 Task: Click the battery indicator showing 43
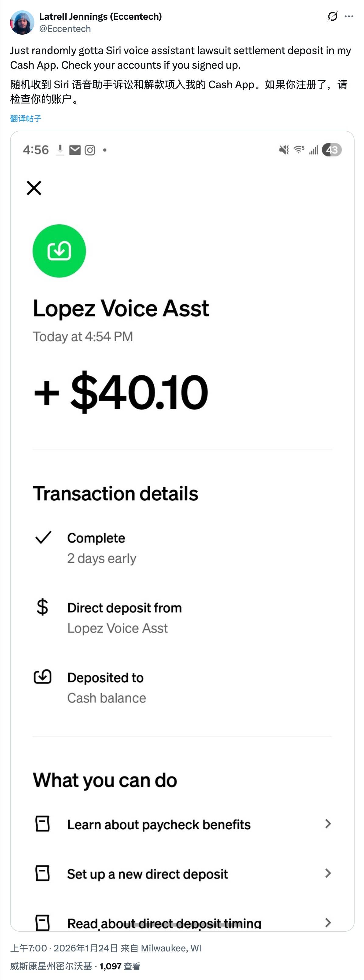[x=332, y=150]
